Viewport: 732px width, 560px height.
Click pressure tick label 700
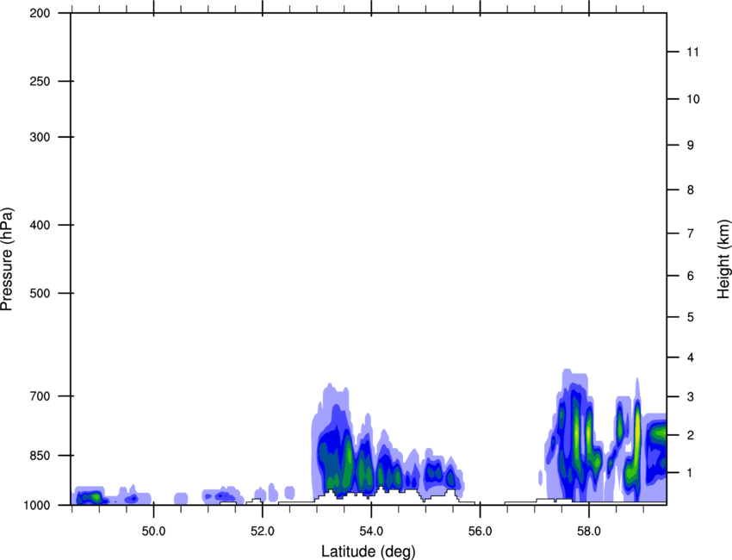click(40, 395)
